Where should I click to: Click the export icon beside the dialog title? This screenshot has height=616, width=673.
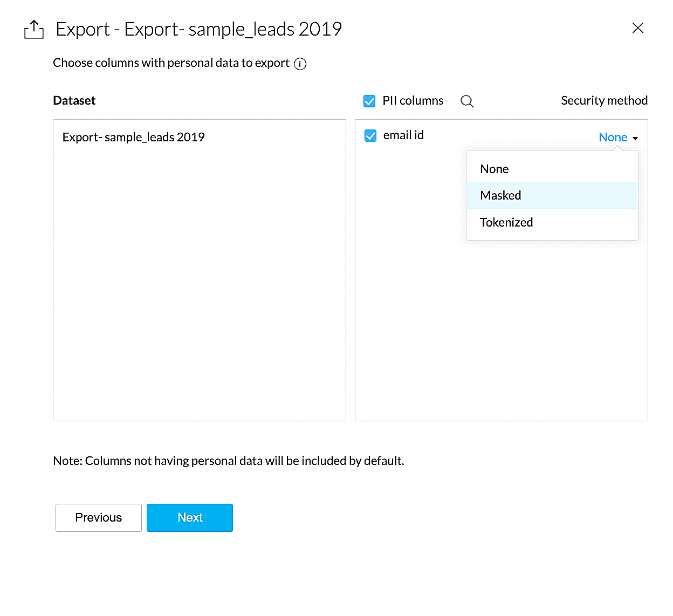[34, 30]
